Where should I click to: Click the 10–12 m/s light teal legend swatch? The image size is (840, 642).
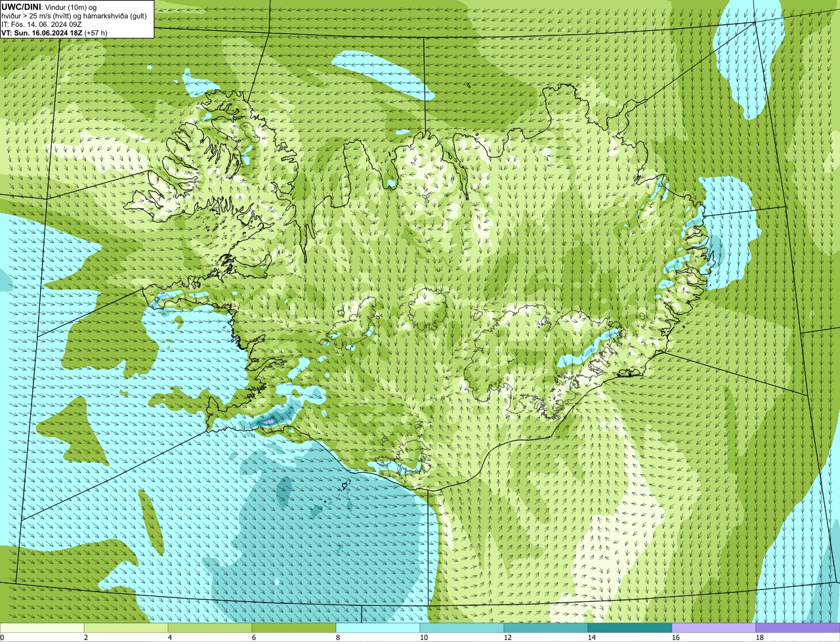tap(462, 628)
